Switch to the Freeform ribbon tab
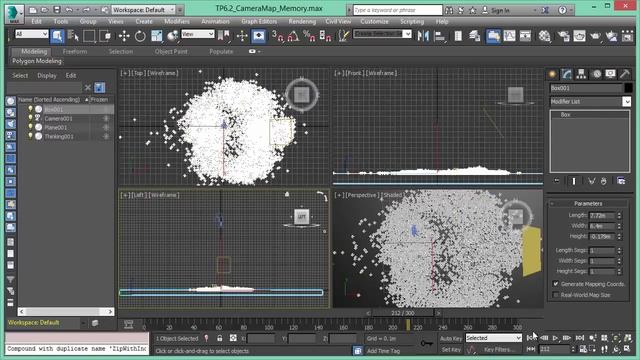Screen dimensions: 640x360 75,51
